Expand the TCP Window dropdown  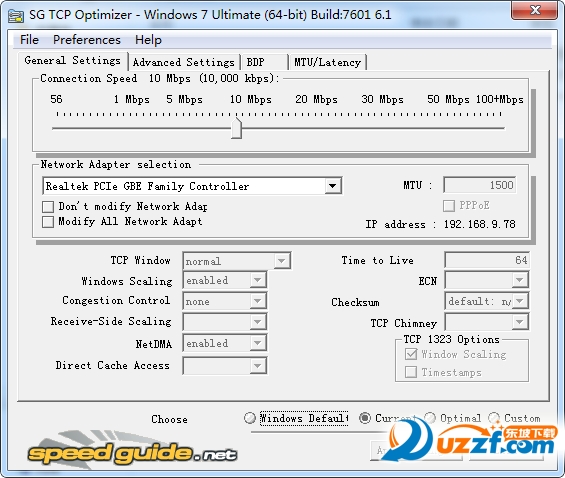tap(281, 261)
